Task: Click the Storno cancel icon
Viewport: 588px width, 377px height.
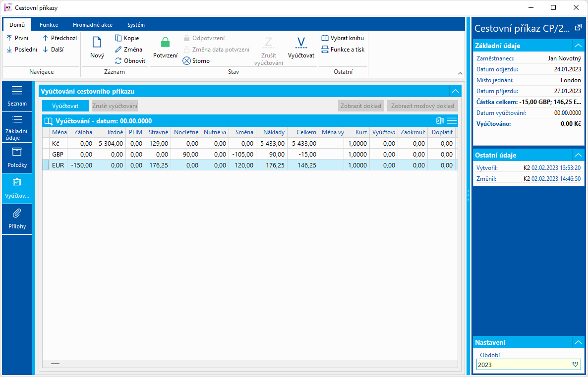Action: tap(186, 61)
